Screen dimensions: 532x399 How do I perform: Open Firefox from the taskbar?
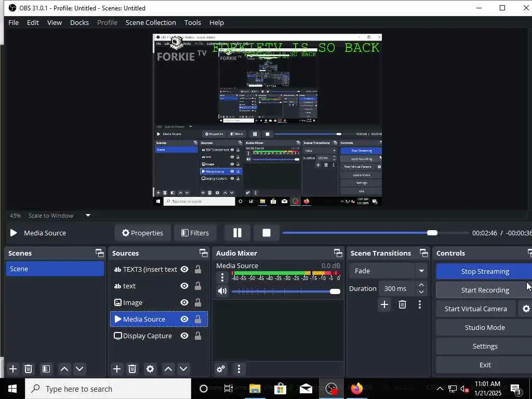356,389
